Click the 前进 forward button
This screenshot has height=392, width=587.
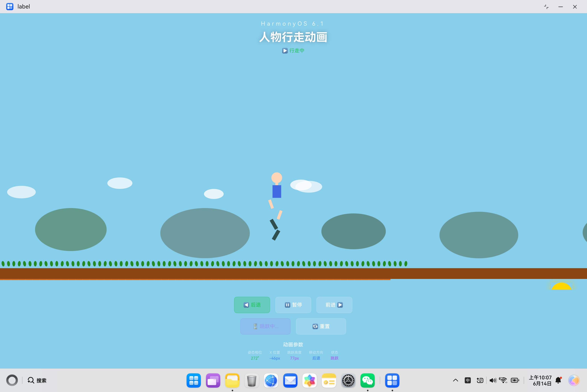click(334, 305)
